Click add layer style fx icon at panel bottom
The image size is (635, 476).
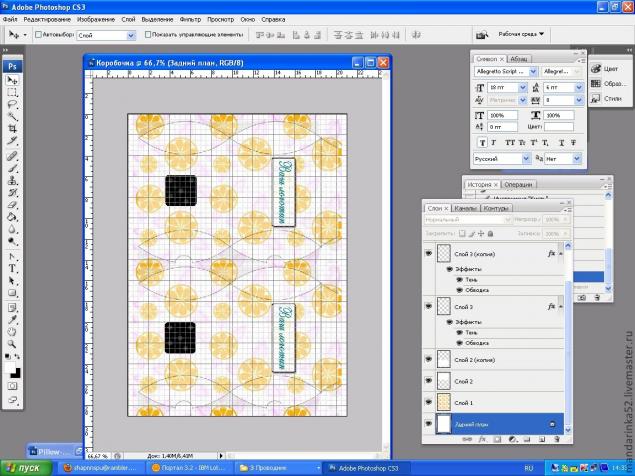coord(482,439)
